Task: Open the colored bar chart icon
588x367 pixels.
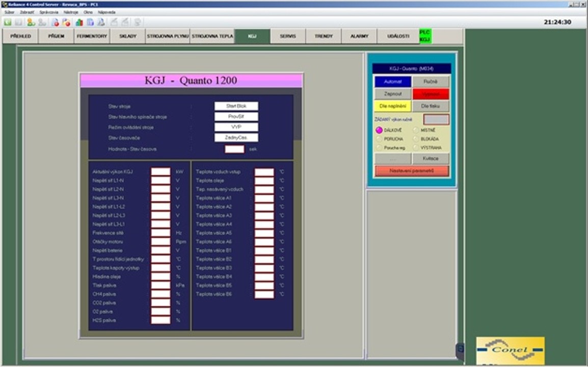Action: 79,22
